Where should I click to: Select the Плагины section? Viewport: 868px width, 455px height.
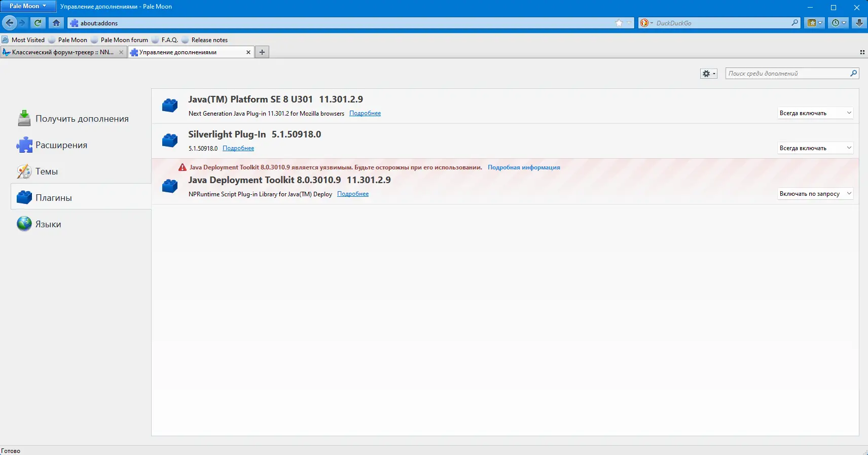click(x=81, y=198)
